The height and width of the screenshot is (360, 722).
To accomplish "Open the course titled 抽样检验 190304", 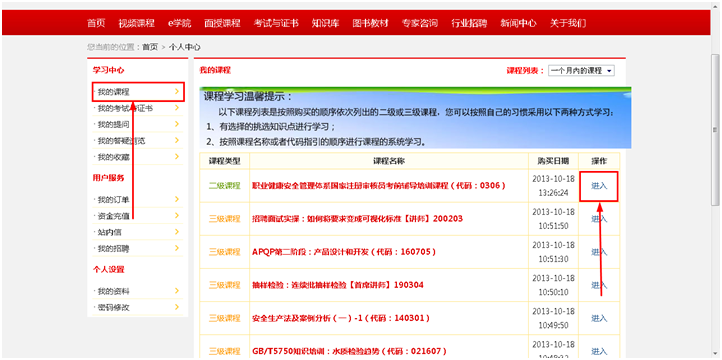I will pos(338,285).
